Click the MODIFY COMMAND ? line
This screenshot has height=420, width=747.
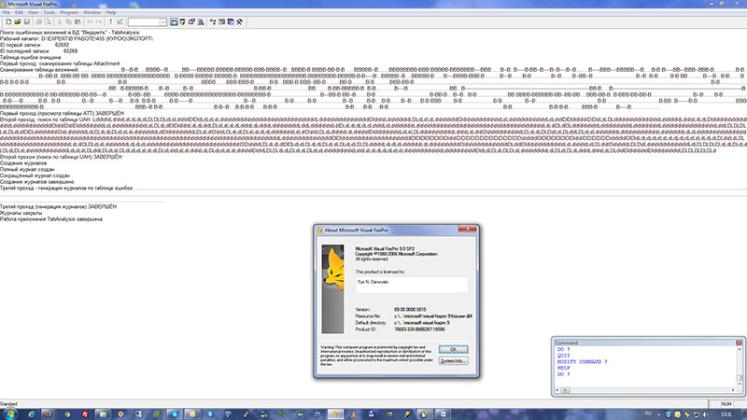582,362
